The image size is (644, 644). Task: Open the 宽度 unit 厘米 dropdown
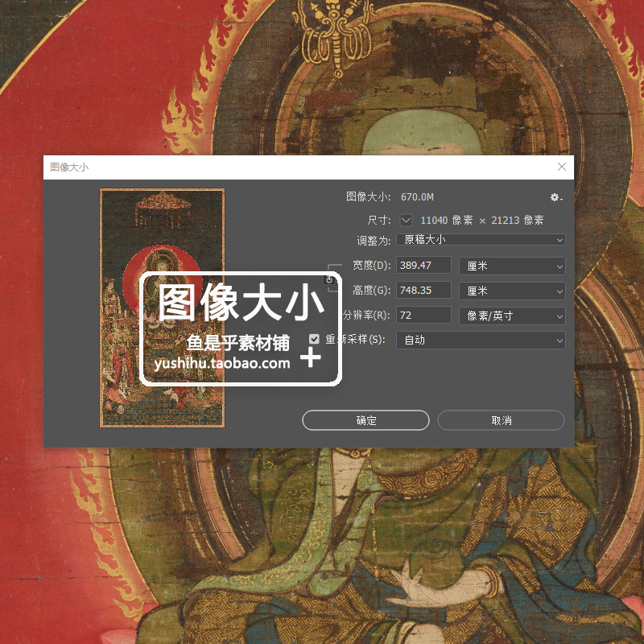click(x=512, y=266)
